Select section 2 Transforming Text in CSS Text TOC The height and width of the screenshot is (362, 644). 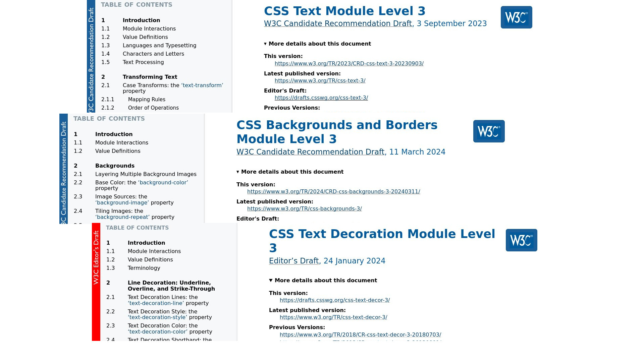[x=150, y=76]
